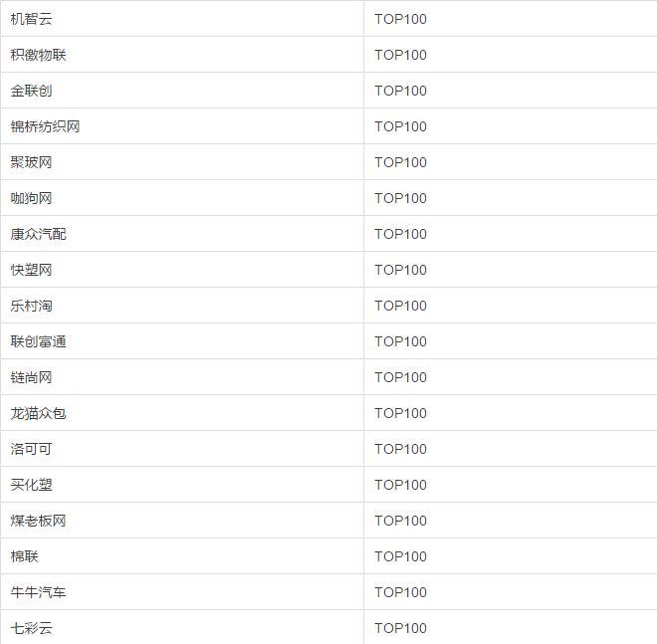The width and height of the screenshot is (657, 644).
Task: Click the 煤老板网 entry
Action: [x=39, y=521]
